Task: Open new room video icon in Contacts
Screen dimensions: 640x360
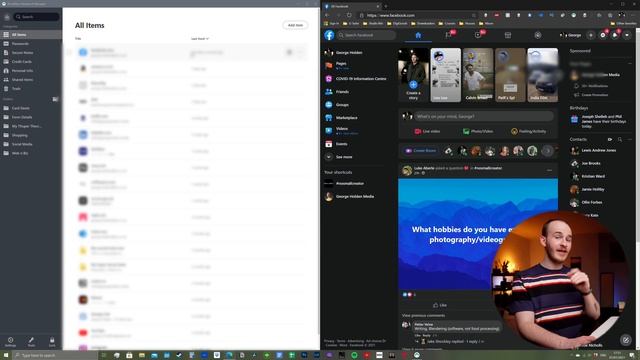Action: (x=609, y=140)
